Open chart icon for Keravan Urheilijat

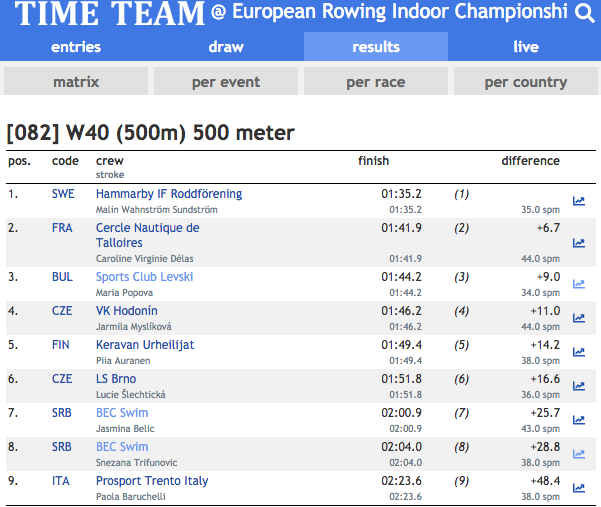pos(579,352)
